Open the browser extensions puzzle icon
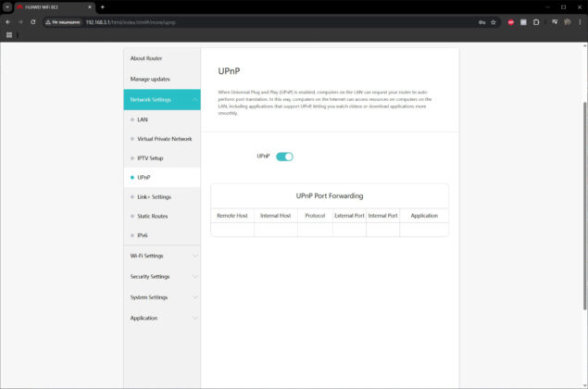Screen dimensions: 588x389 536,22
